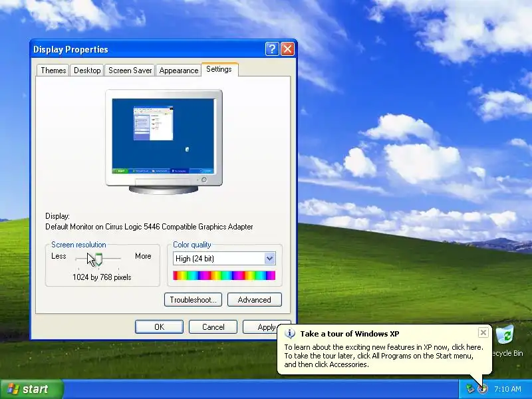The width and height of the screenshot is (532, 399).
Task: Click the network tray icon in taskbar
Action: (470, 388)
